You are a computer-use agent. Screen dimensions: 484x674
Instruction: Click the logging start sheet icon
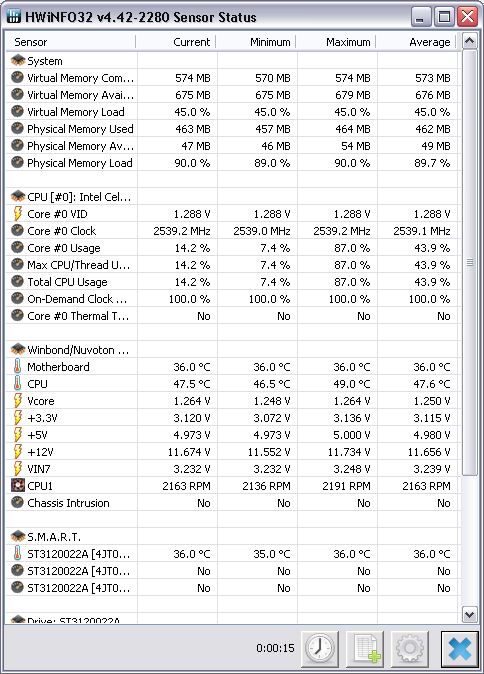(x=365, y=649)
